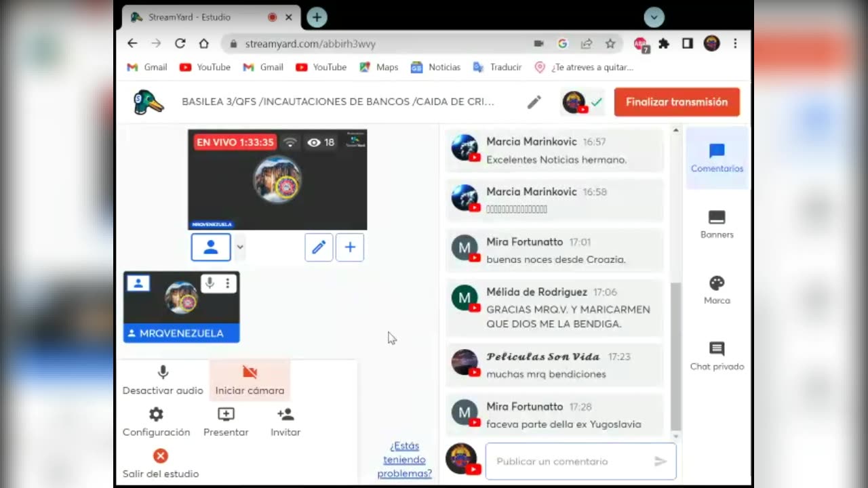
Task: End the stream with Finalizar transmisión
Action: point(677,102)
